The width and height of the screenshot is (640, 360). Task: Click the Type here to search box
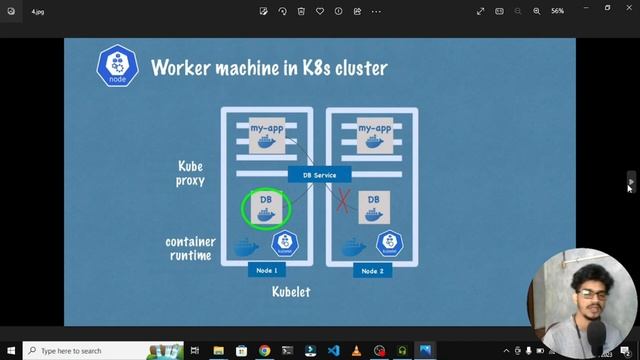coord(103,351)
